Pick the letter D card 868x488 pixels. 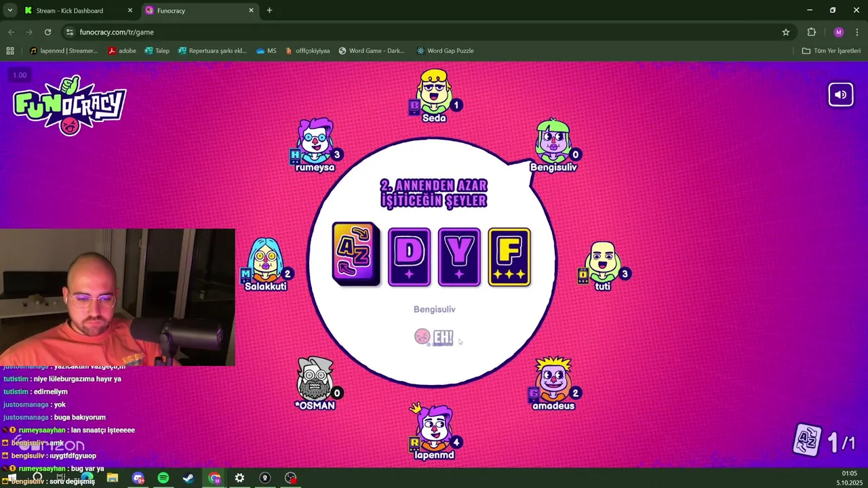(409, 257)
